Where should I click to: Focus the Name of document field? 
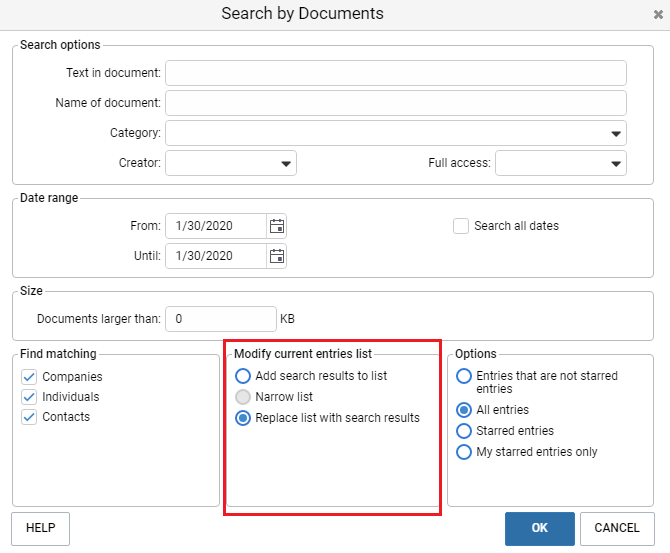(x=396, y=103)
